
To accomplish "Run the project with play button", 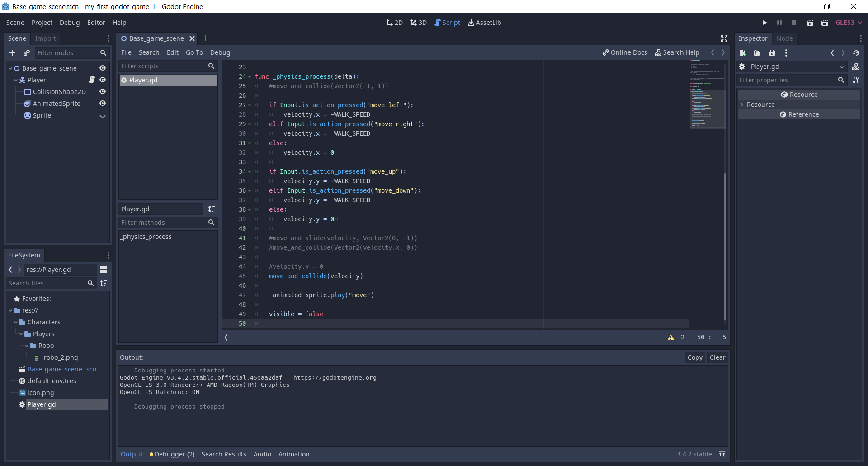I will tap(764, 23).
